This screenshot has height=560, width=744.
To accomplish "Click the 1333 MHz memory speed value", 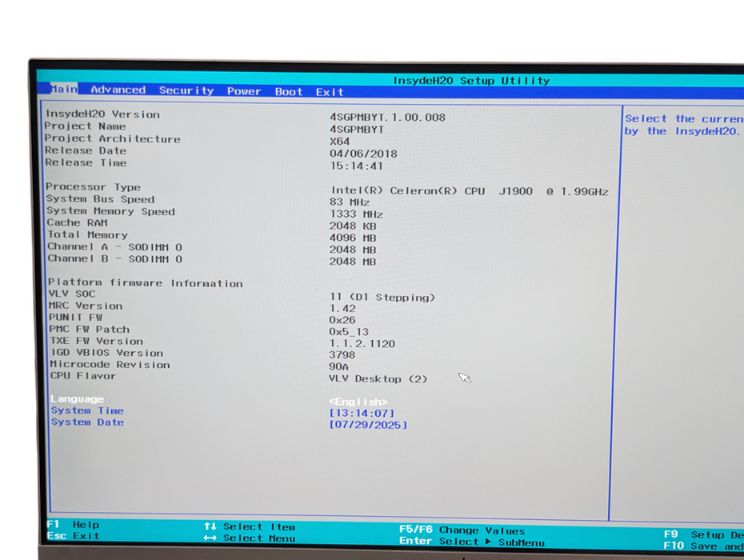I will coord(356,214).
